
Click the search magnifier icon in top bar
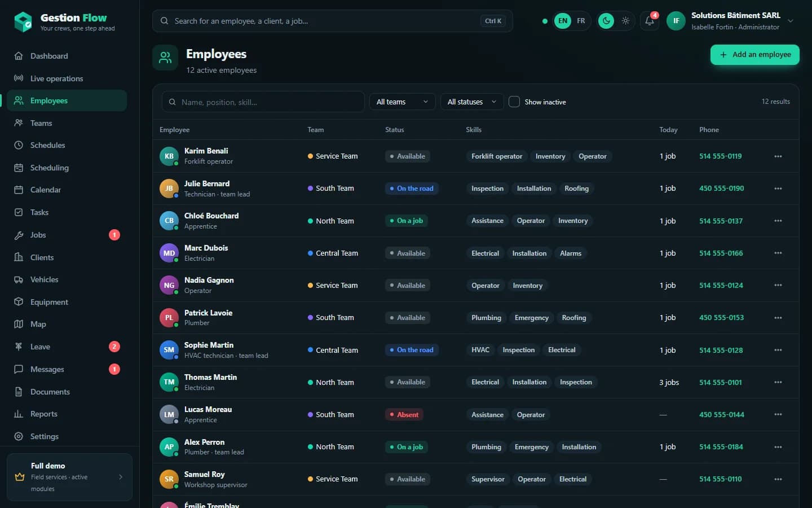[164, 21]
